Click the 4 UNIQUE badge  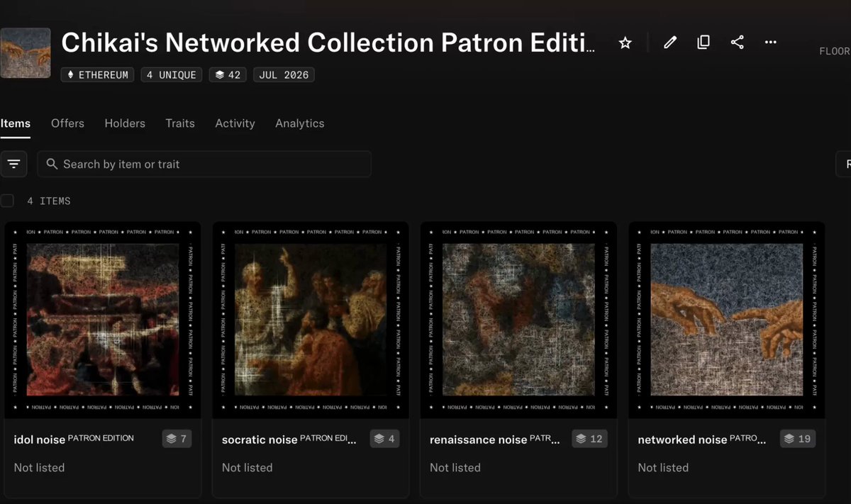[171, 74]
